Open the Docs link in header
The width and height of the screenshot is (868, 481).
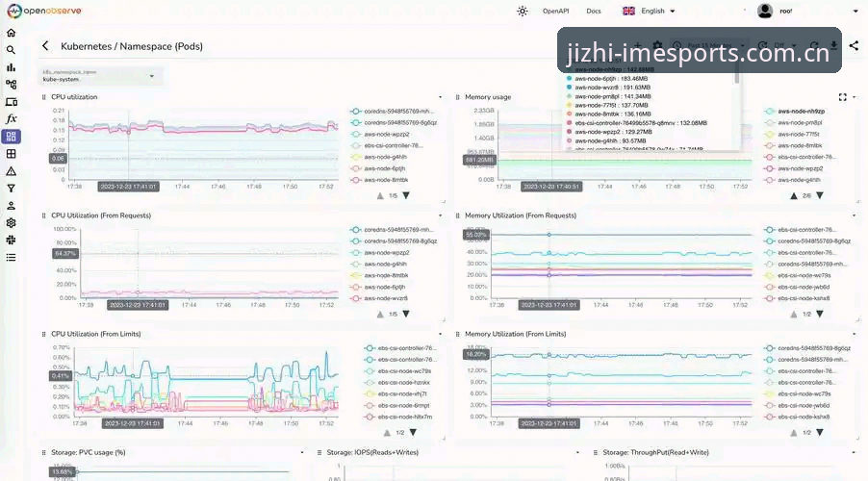click(x=594, y=12)
